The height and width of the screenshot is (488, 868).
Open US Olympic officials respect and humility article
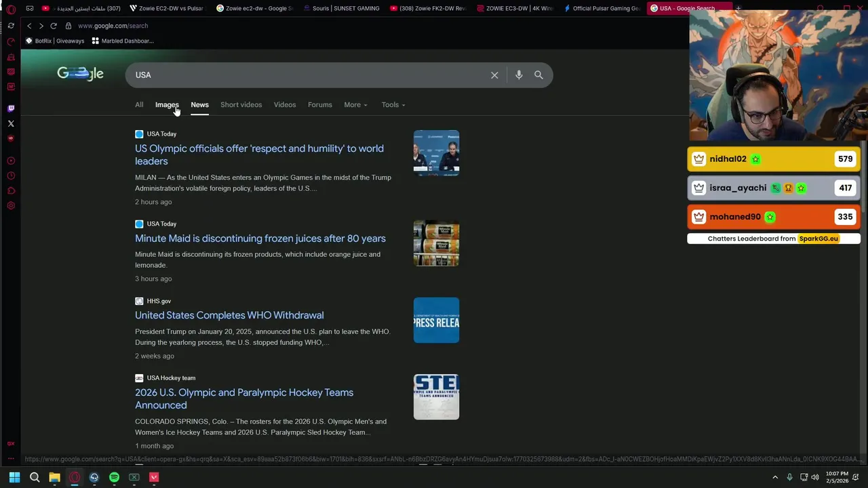(259, 155)
